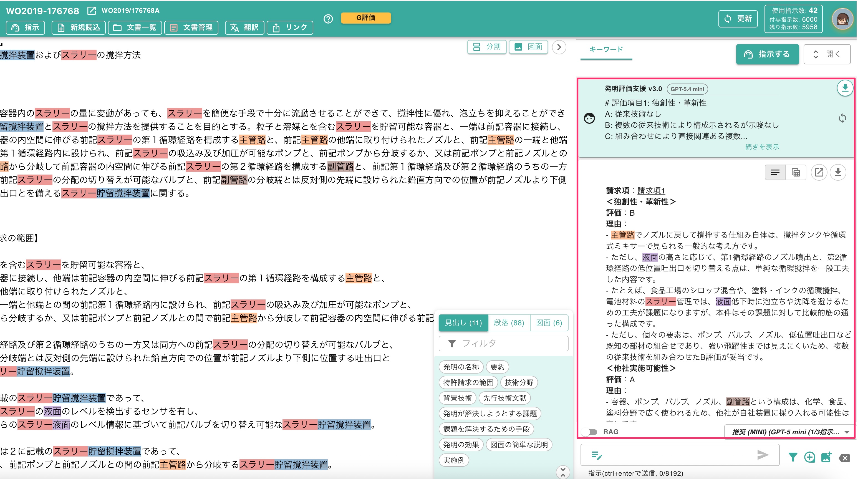Click the 分割 split view button

click(x=487, y=47)
